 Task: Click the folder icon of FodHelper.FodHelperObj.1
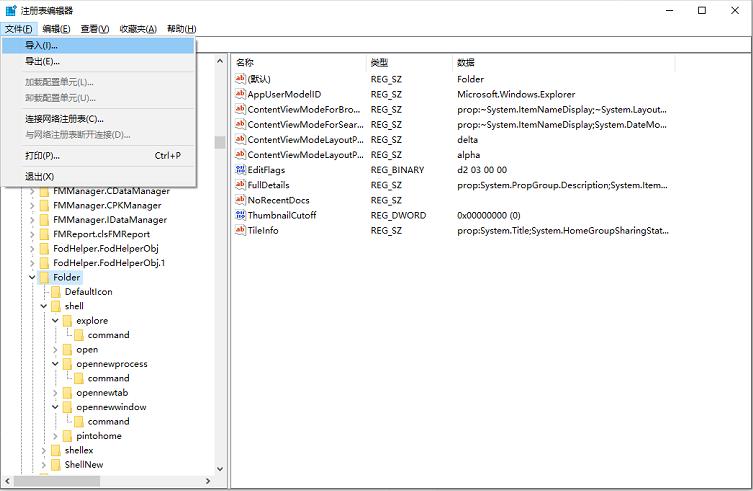tap(44, 263)
